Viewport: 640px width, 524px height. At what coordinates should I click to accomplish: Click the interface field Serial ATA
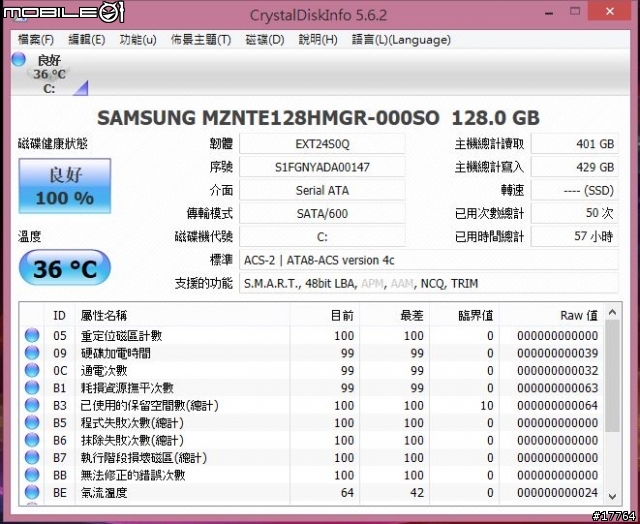pyautogui.click(x=322, y=191)
